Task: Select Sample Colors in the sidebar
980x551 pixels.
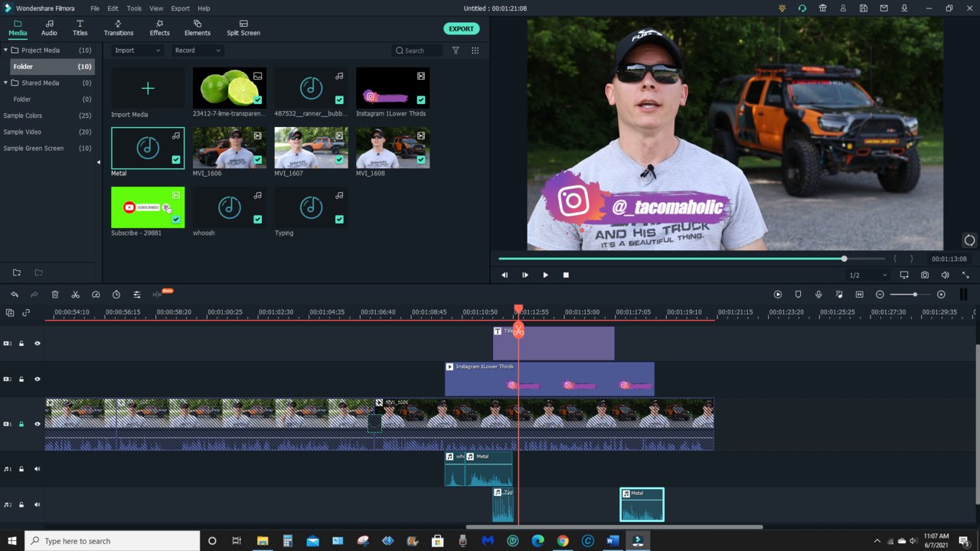Action: (x=23, y=116)
